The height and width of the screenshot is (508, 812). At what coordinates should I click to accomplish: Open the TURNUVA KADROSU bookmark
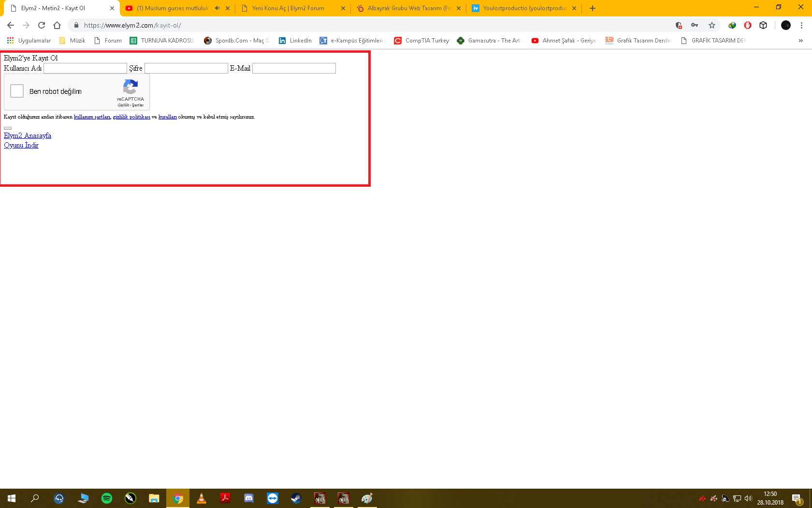[162, 41]
